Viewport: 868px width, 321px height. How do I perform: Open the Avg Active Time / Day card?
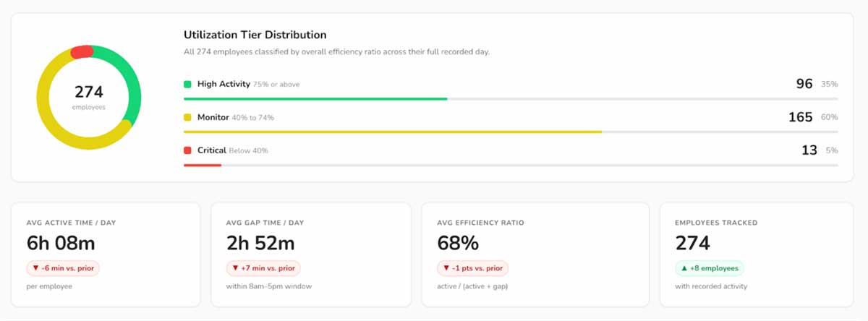click(105, 254)
